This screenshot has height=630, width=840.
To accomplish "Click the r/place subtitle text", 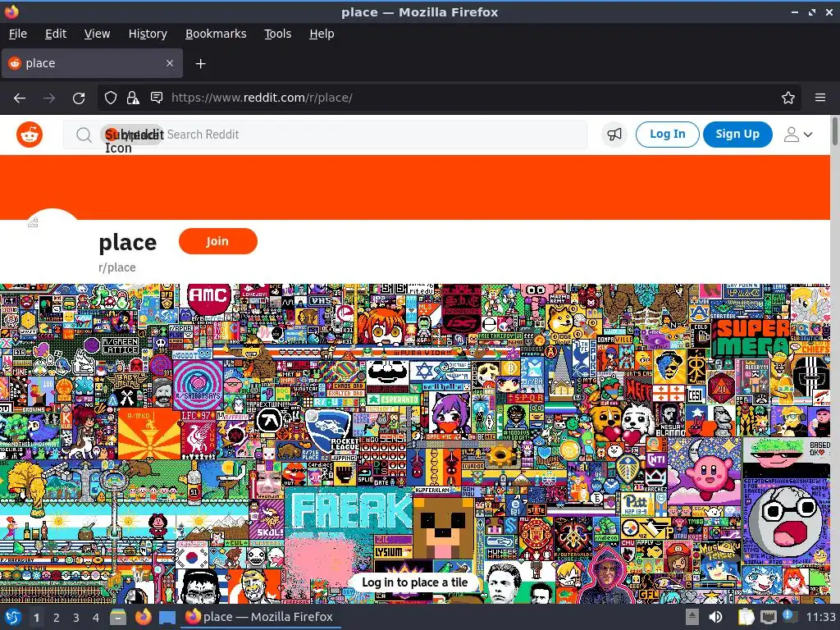I will tap(116, 267).
